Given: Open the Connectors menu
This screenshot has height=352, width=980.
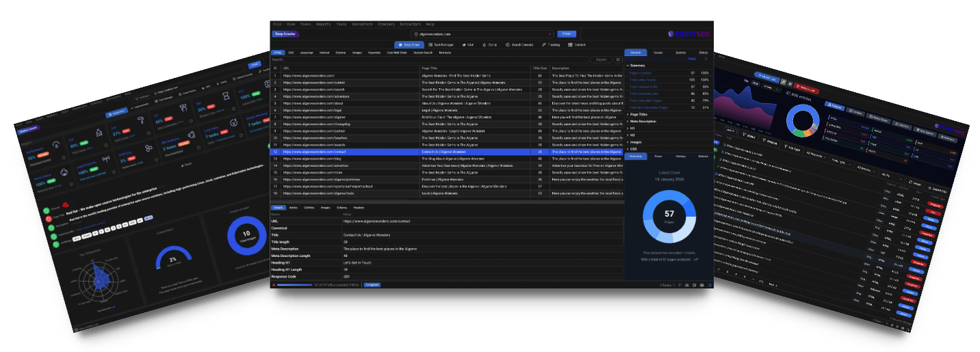Looking at the screenshot, I should (x=363, y=24).
